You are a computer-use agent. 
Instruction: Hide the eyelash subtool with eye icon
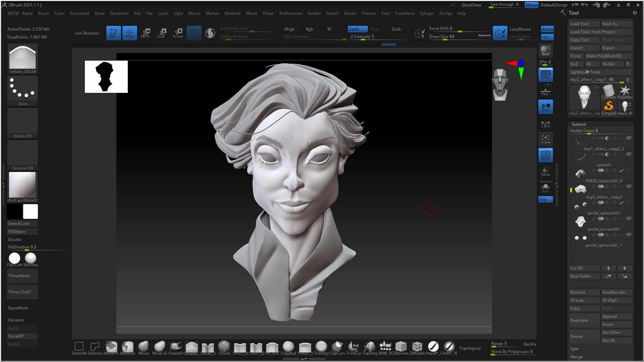(629, 154)
